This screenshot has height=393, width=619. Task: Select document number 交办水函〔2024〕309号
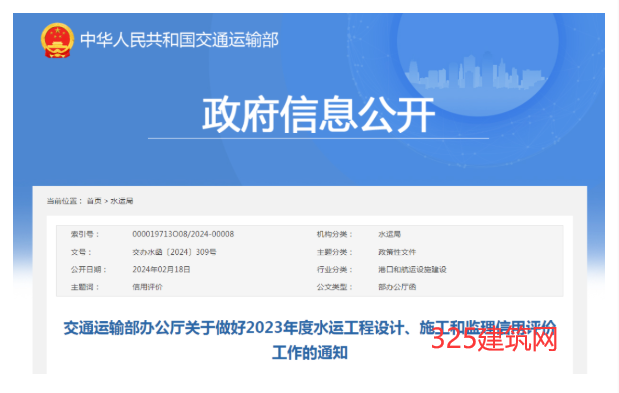click(174, 252)
